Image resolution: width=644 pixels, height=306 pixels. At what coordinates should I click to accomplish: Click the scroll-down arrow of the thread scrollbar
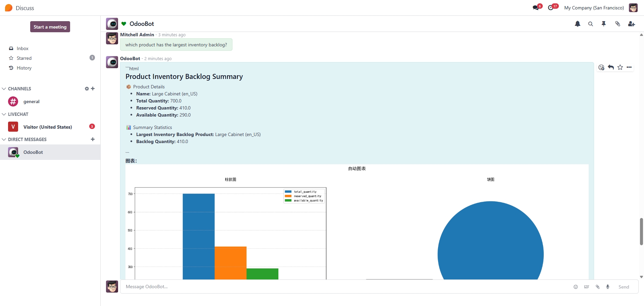(641, 277)
